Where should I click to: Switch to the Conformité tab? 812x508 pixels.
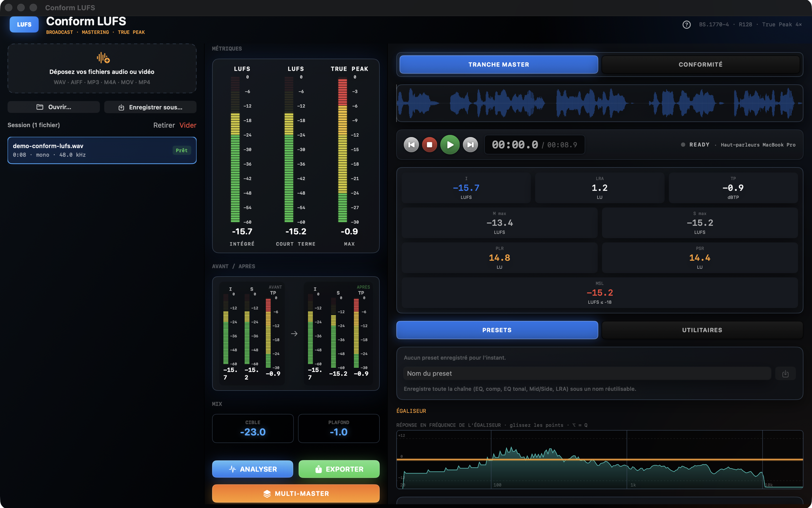(x=701, y=65)
